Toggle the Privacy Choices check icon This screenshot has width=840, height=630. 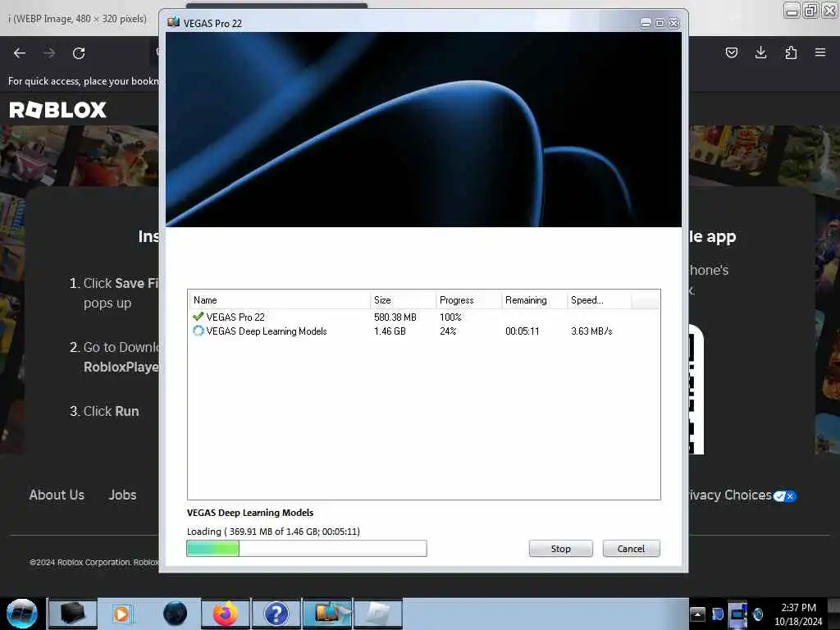(785, 496)
